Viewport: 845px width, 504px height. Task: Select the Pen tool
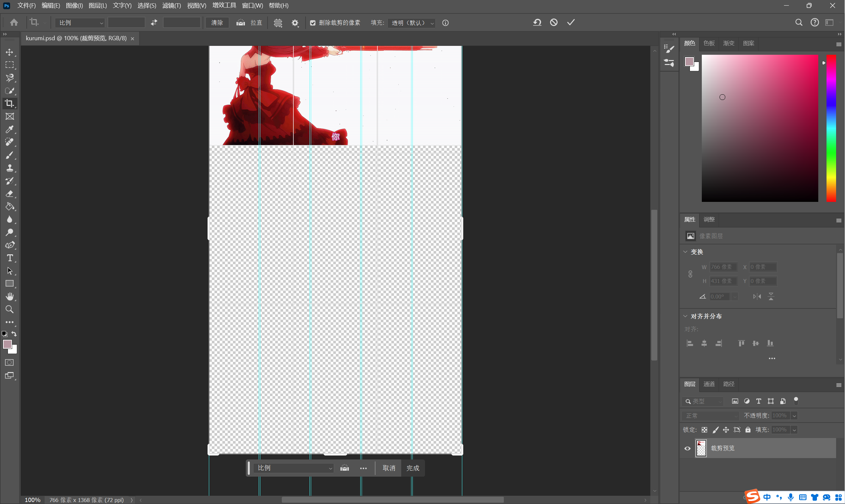[x=10, y=245]
